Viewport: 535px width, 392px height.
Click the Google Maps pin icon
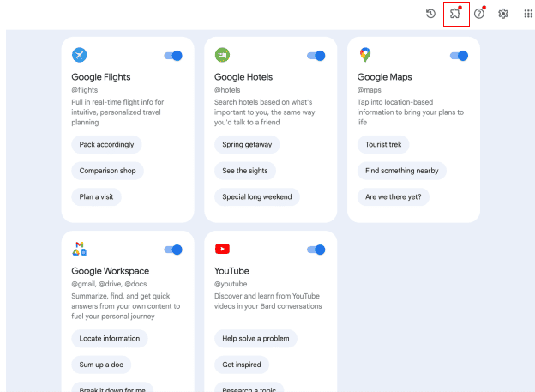365,55
